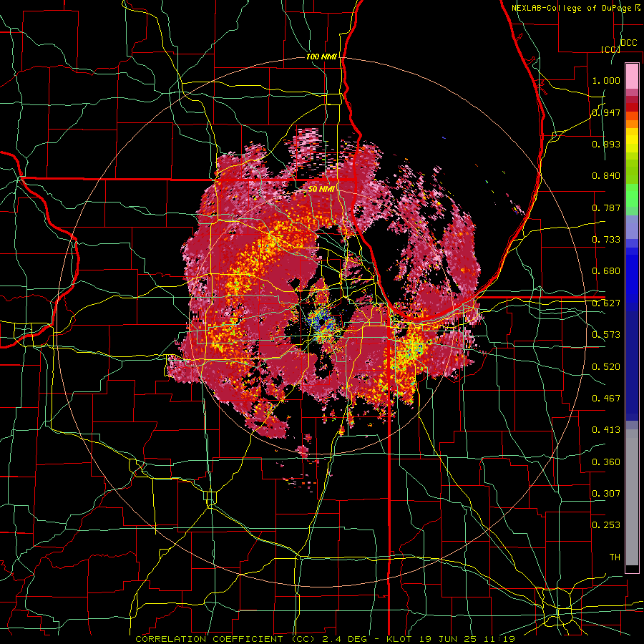Select the 0.627 scale value
This screenshot has width=644, height=644.
[606, 303]
